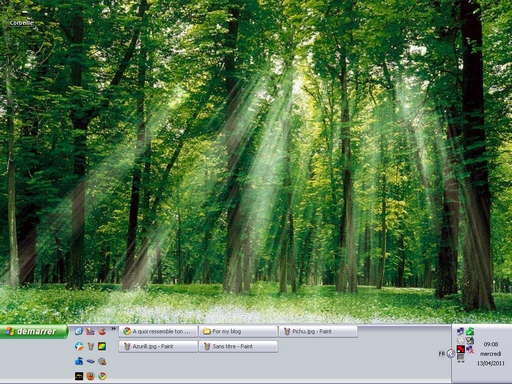This screenshot has width=512, height=384.
Task: Open the rainbow gradient Quick Launch icon
Action: click(102, 346)
